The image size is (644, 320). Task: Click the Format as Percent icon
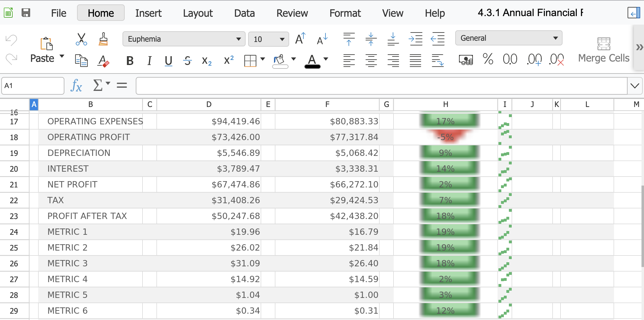tap(488, 59)
